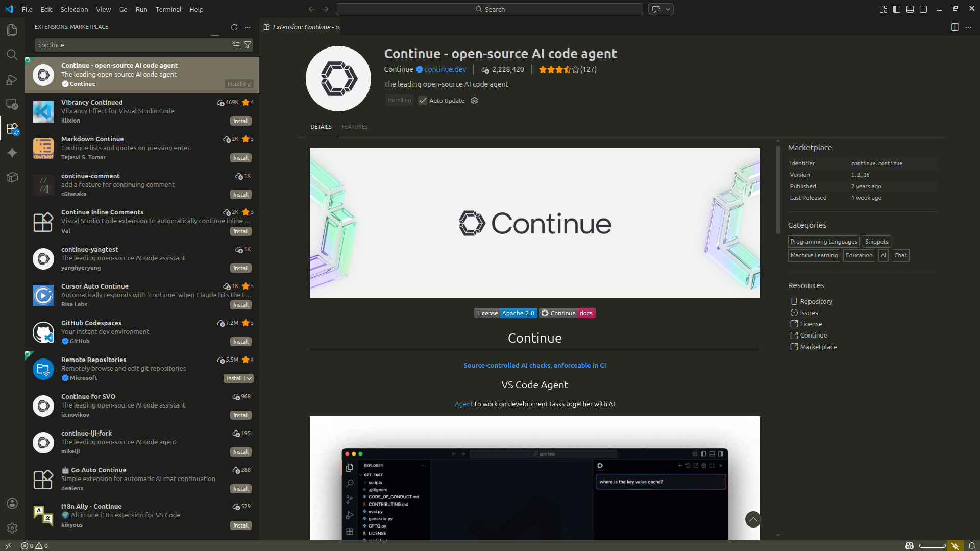980x551 pixels.
Task: Click the readme vertical scrollbar
Action: coord(778,189)
